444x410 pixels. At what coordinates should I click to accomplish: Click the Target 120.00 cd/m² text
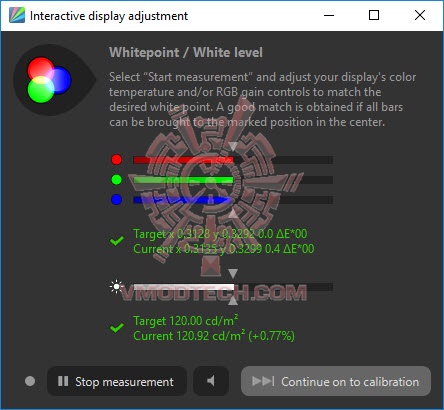pyautogui.click(x=186, y=321)
